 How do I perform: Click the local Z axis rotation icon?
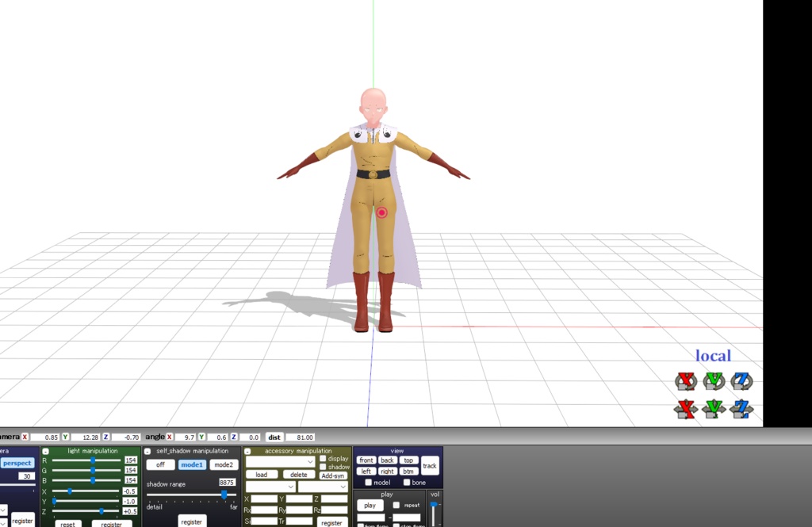point(741,381)
